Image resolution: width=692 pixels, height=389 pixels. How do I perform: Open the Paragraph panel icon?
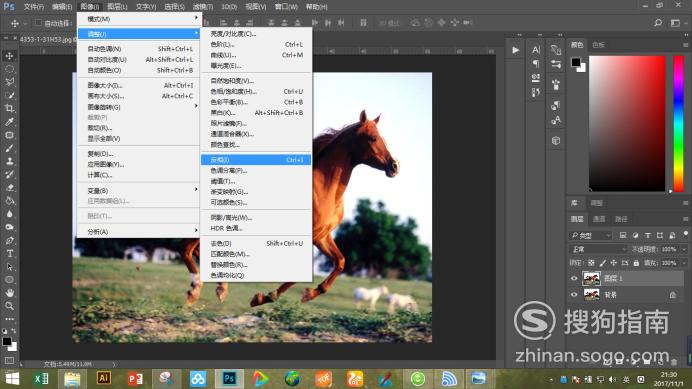(x=536, y=64)
